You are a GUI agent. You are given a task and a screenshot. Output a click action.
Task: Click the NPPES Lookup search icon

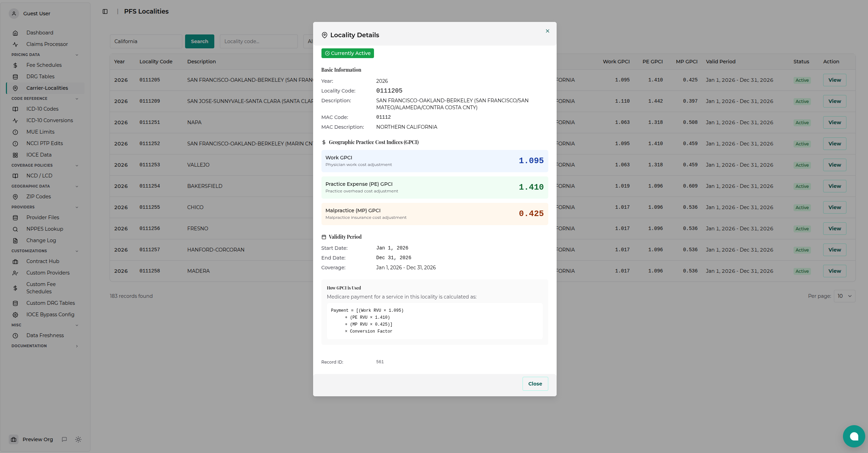point(15,229)
